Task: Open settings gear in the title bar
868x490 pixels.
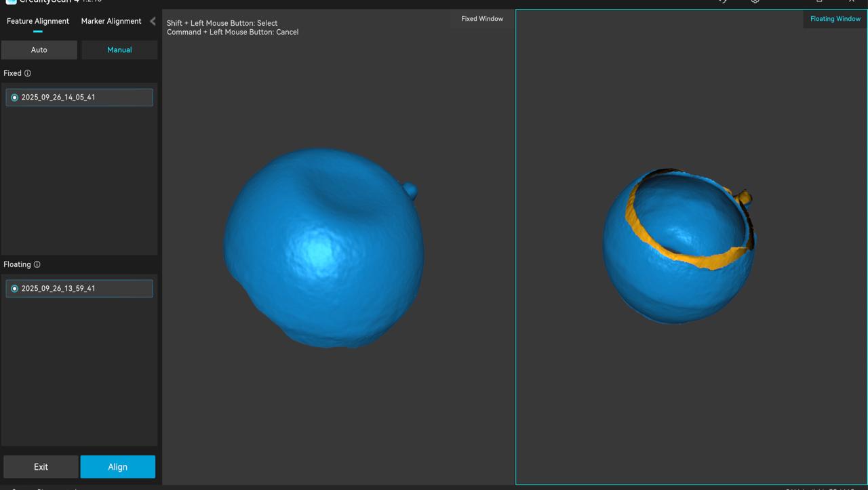Action: 755,1
